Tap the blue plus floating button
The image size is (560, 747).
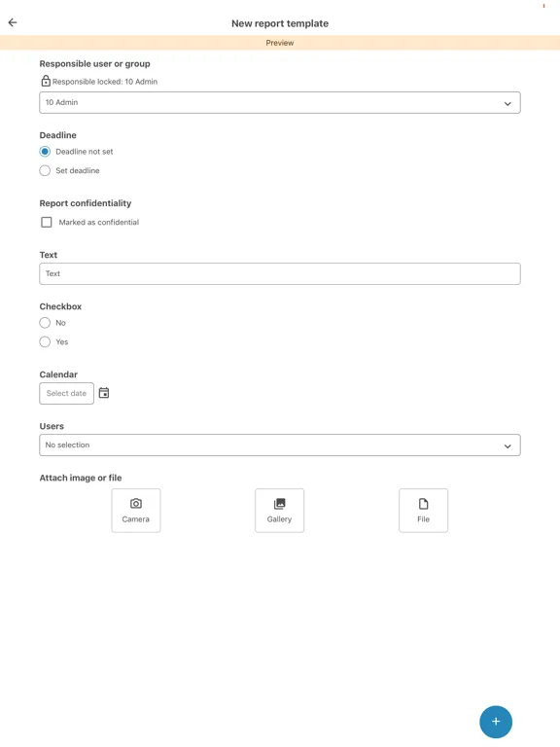click(x=496, y=722)
